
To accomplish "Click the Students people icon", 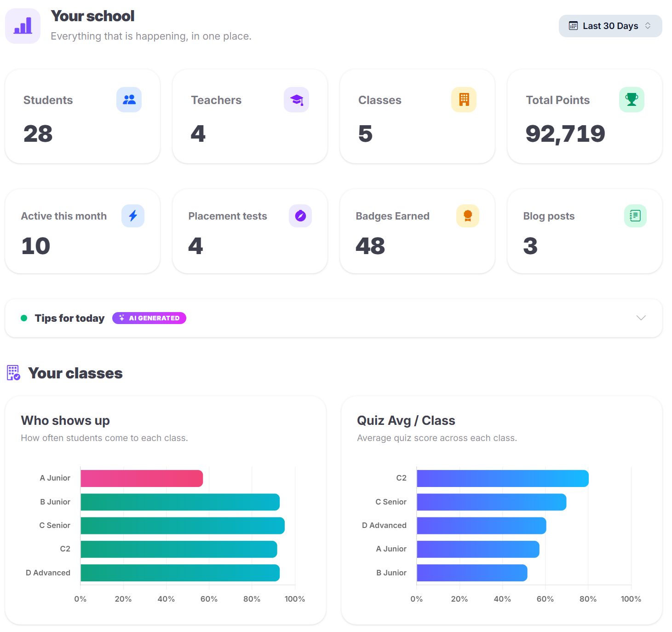I will [x=129, y=99].
